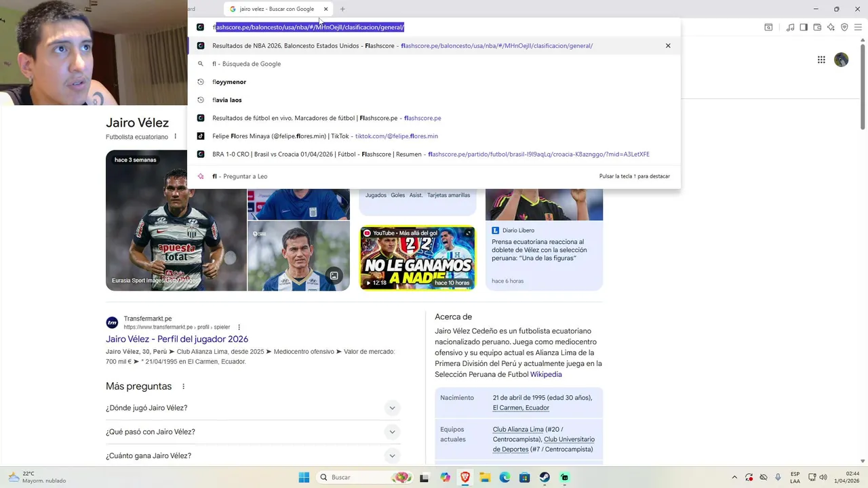This screenshot has height=488, width=868.
Task: Close the 'jairo velez' browser tab
Action: click(x=325, y=9)
